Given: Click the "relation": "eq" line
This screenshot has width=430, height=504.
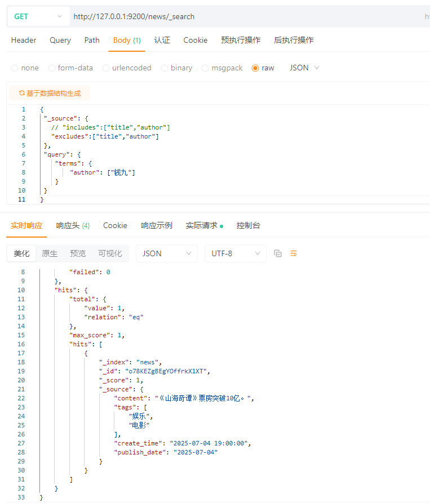Looking at the screenshot, I should coord(114,317).
